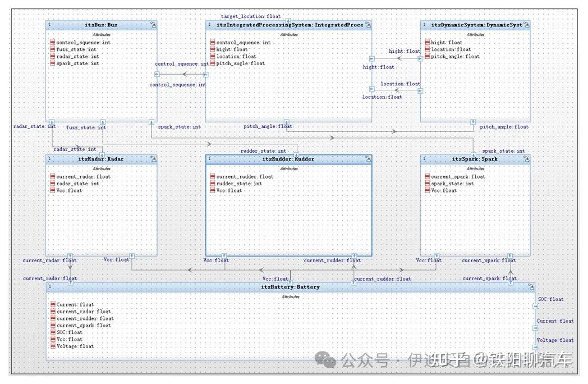Click attribute icon beside Voltage:float in itsBattery
This screenshot has height=384, width=588.
[53, 346]
